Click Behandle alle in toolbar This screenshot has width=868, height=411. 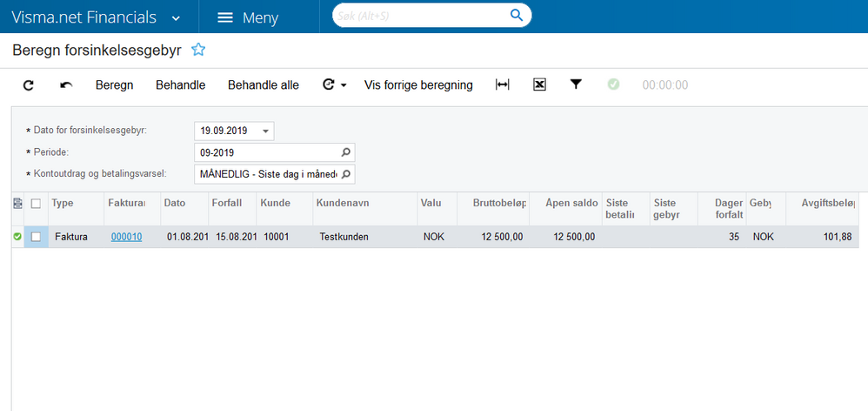click(x=263, y=85)
